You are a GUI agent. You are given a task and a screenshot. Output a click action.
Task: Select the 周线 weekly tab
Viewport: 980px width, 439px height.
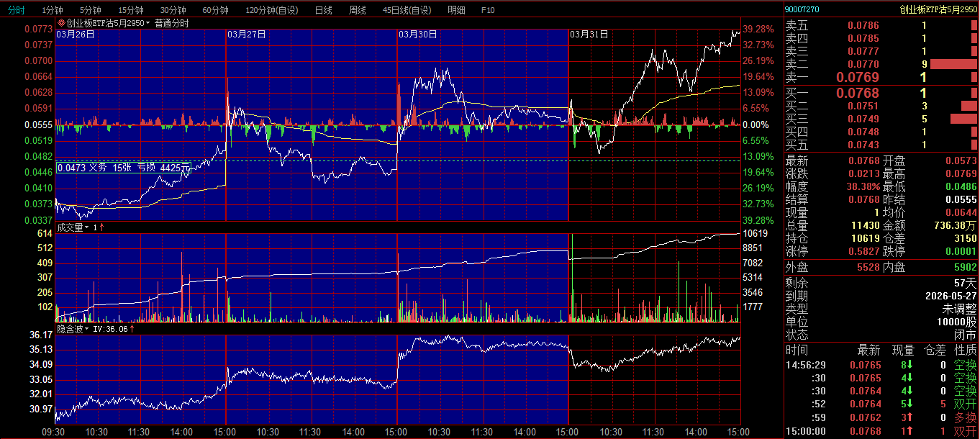point(358,10)
